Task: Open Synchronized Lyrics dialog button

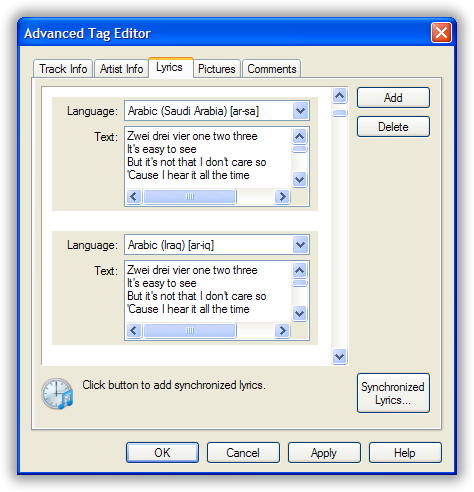Action: 393,393
